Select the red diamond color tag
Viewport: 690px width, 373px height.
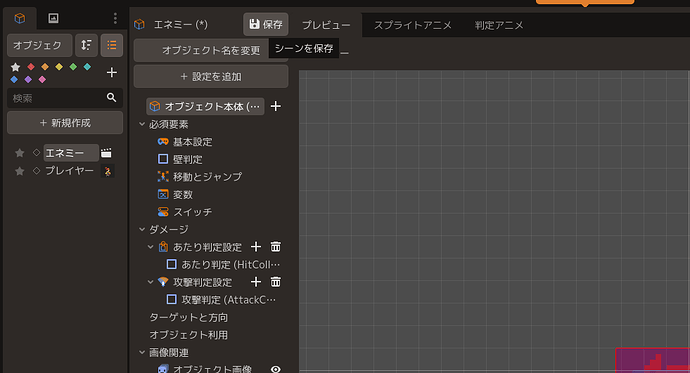pos(31,67)
